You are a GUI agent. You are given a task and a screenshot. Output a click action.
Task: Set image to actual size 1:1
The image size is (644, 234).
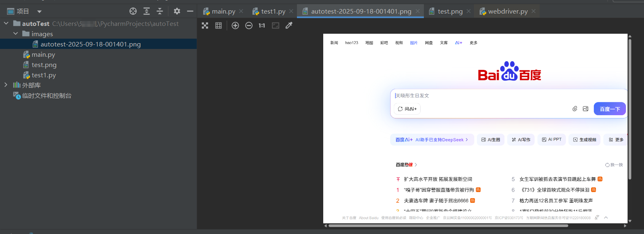pyautogui.click(x=262, y=25)
